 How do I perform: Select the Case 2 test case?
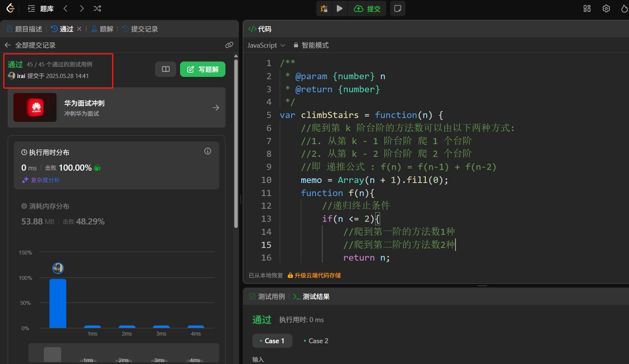pos(316,341)
